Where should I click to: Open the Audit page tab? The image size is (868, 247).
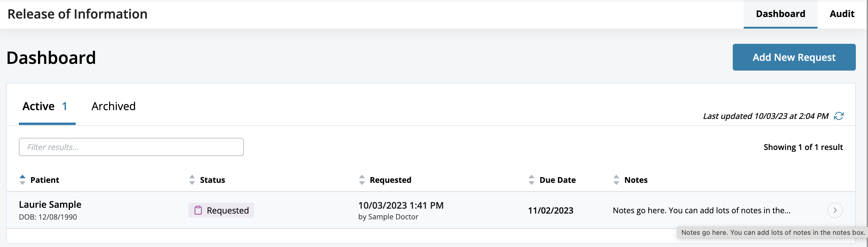842,14
